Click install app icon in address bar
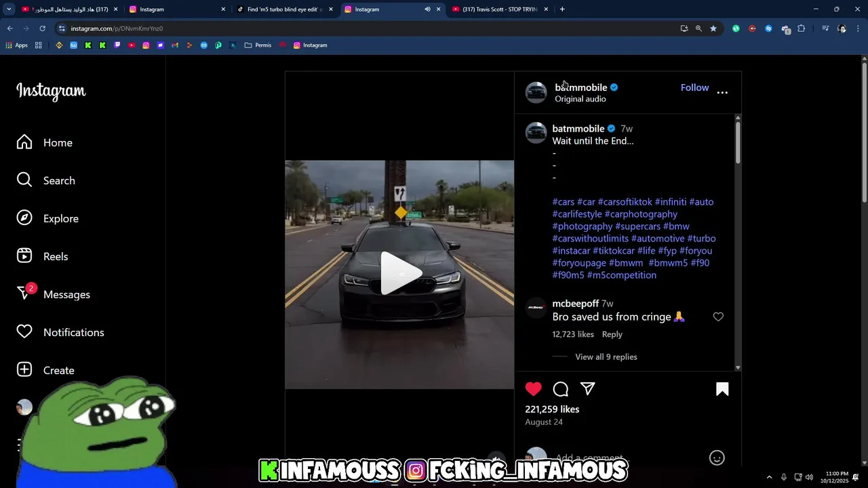The image size is (868, 488). click(684, 28)
